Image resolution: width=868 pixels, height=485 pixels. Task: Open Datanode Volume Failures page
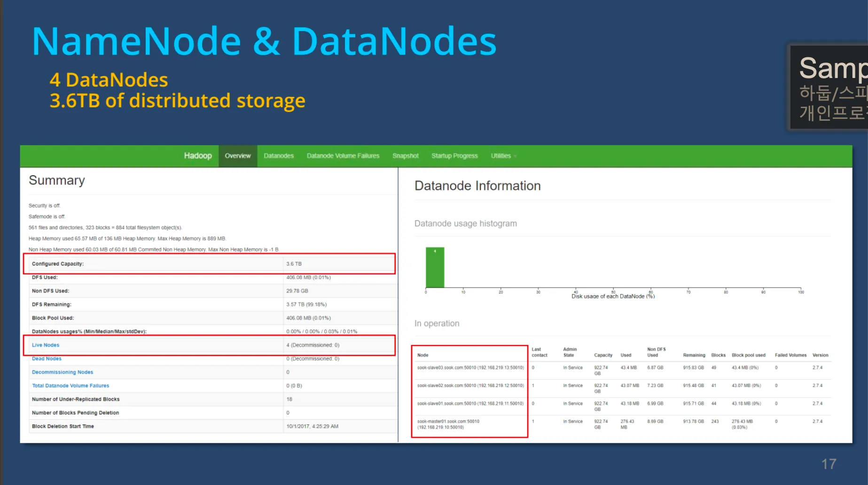[343, 156]
